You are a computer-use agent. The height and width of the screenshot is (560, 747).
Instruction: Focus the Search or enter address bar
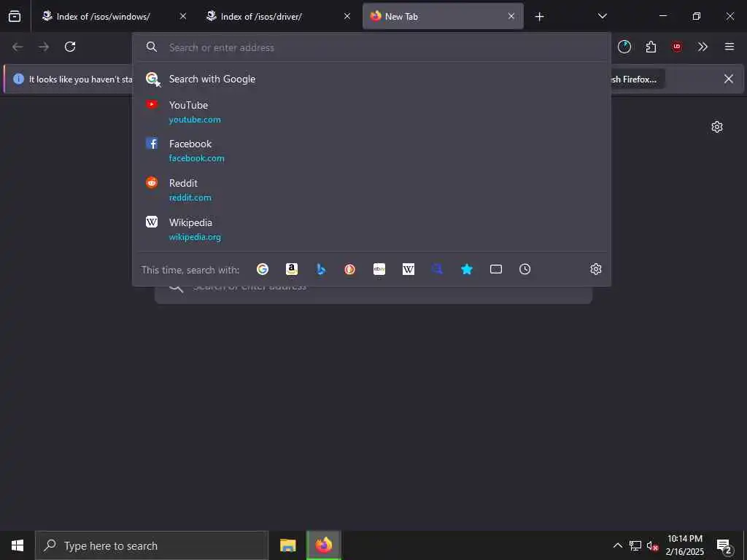point(371,47)
